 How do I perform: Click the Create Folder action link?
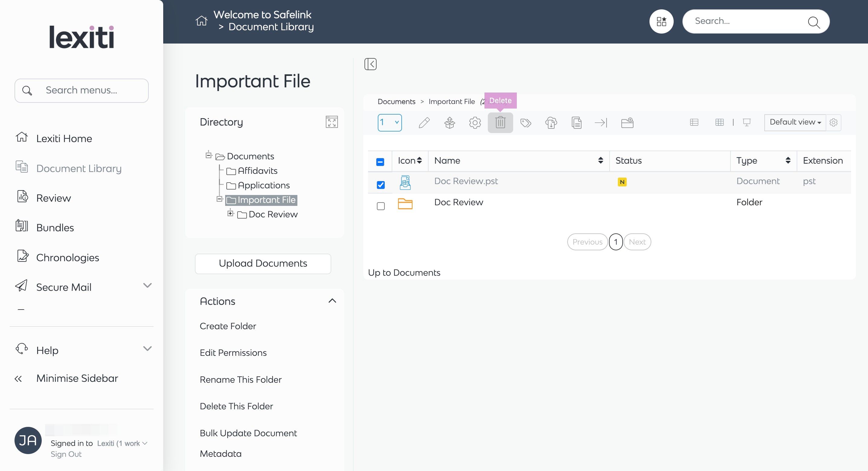click(228, 326)
